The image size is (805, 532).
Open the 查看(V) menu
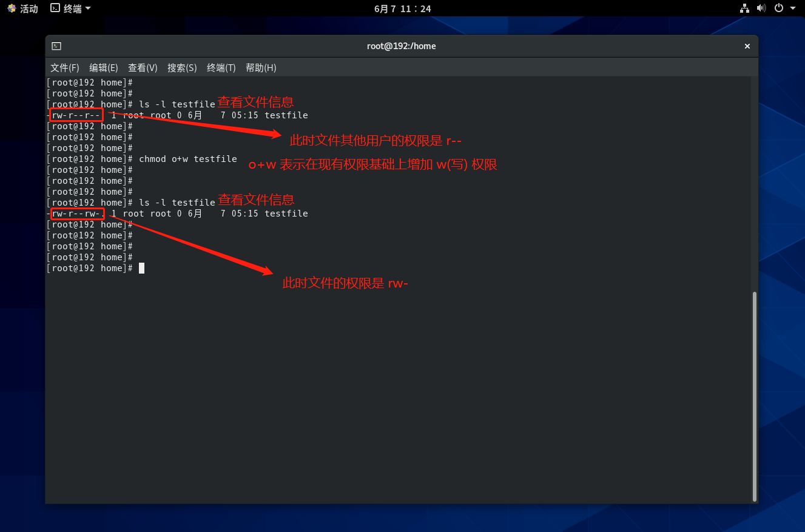point(143,68)
